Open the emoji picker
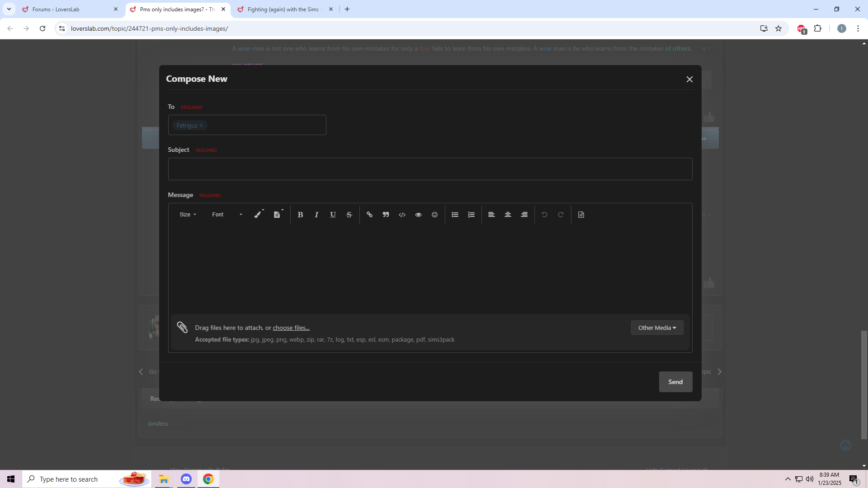The width and height of the screenshot is (868, 488). pos(434,215)
